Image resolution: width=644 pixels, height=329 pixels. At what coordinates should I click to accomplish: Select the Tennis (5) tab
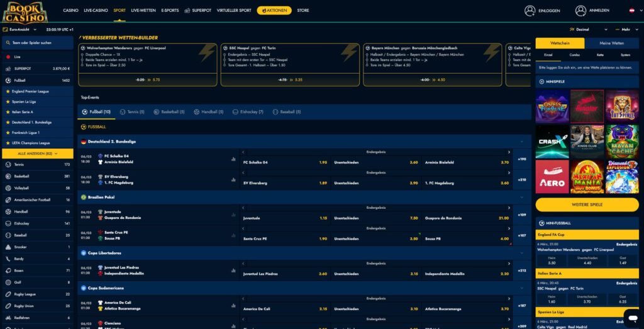click(132, 112)
